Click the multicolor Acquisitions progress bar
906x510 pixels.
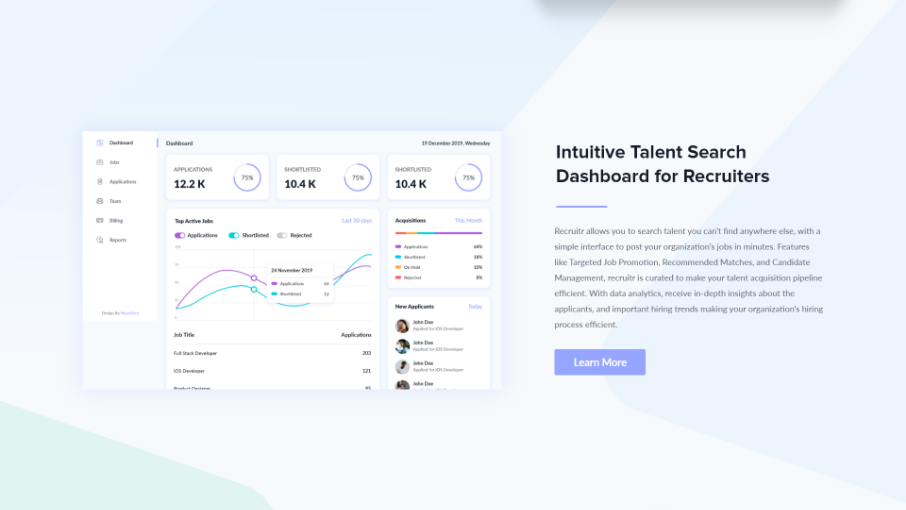(439, 233)
